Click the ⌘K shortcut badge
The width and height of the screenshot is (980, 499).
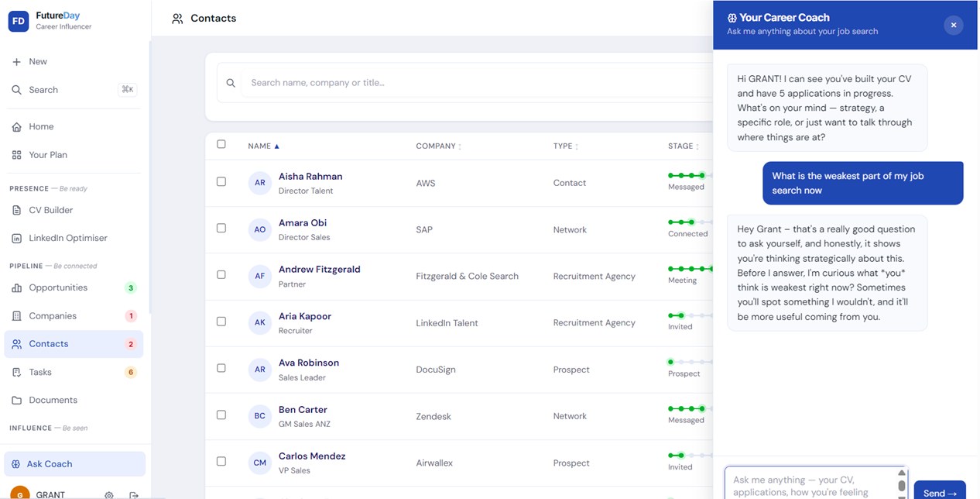pos(128,90)
